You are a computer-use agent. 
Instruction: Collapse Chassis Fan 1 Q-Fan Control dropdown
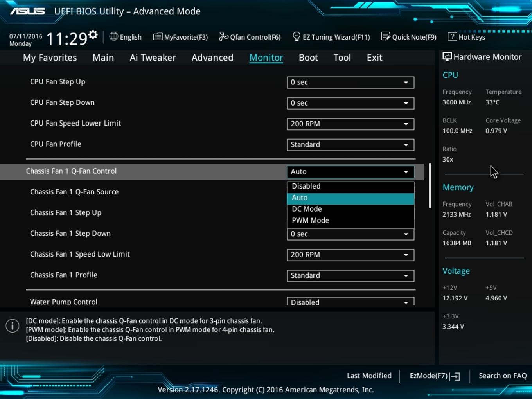tap(350, 172)
